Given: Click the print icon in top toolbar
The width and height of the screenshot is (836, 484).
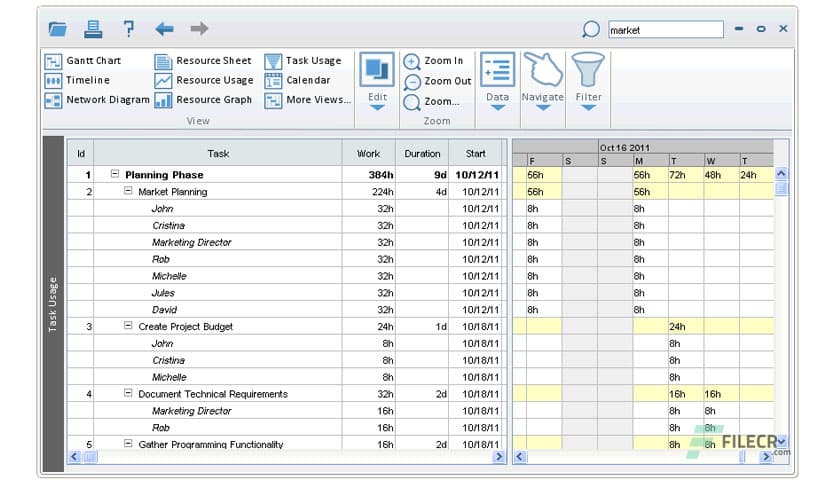Looking at the screenshot, I should (x=93, y=29).
